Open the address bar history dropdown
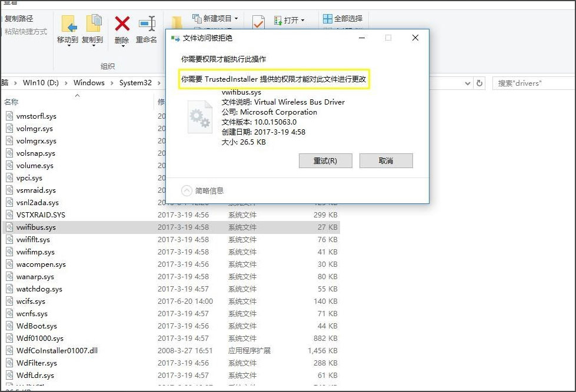576x392 pixels. click(x=468, y=83)
